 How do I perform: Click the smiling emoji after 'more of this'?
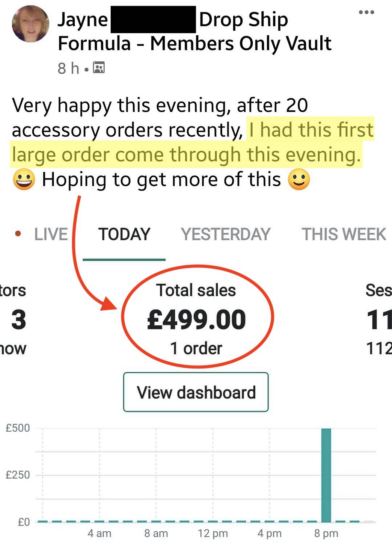299,179
